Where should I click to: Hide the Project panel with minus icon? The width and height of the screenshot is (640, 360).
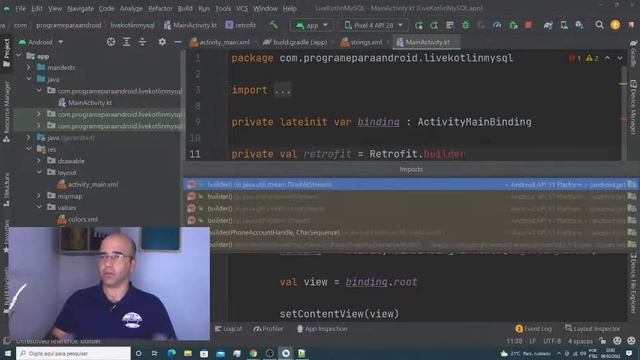[x=178, y=42]
